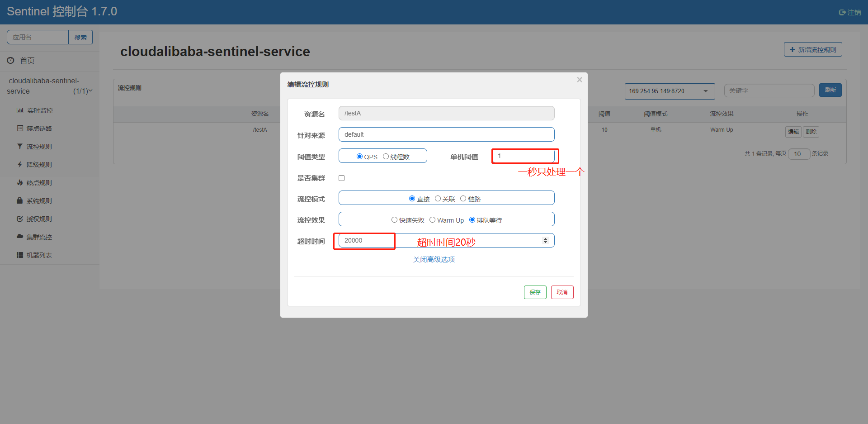Image resolution: width=868 pixels, height=424 pixels.
Task: Click the plus icon on 新增流控规则
Action: pyautogui.click(x=792, y=50)
